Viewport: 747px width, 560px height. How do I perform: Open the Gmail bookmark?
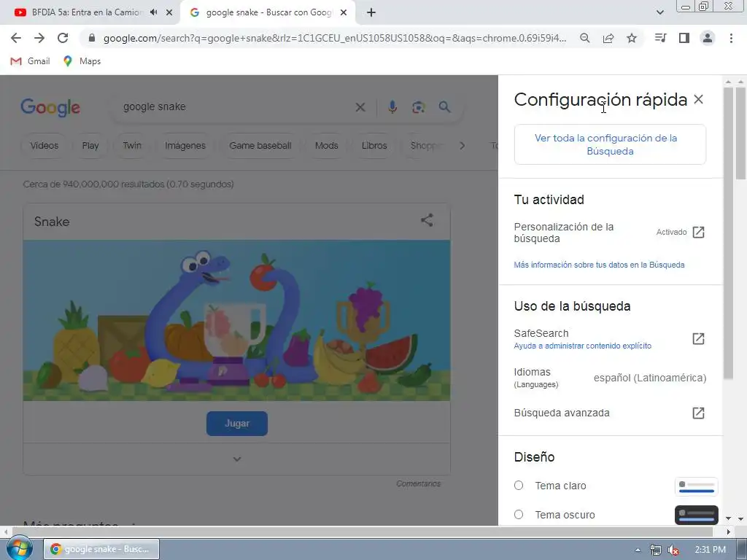pos(31,61)
